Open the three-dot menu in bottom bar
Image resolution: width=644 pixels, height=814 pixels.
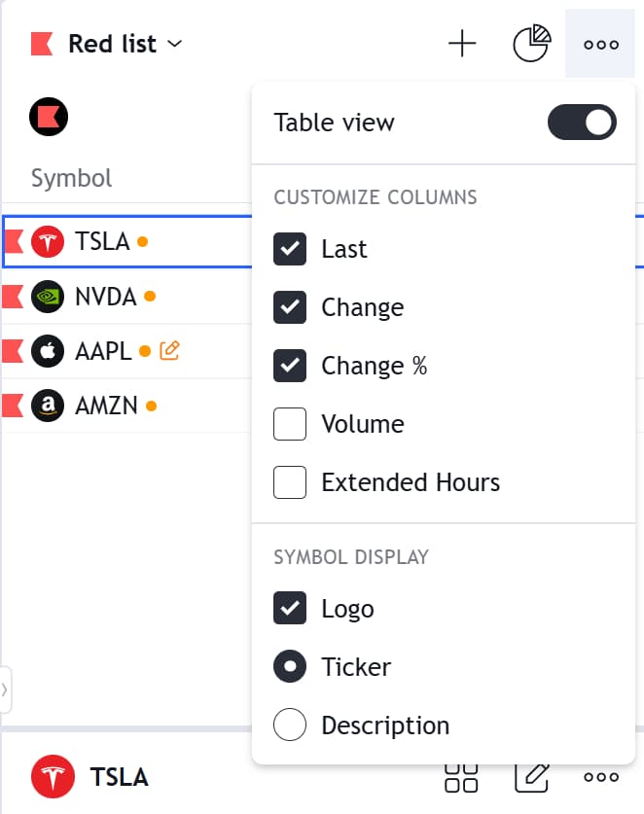(x=601, y=777)
